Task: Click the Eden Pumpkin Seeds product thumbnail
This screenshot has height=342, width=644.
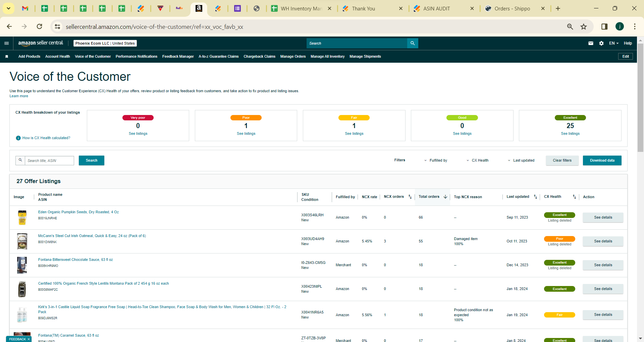Action: (x=22, y=218)
